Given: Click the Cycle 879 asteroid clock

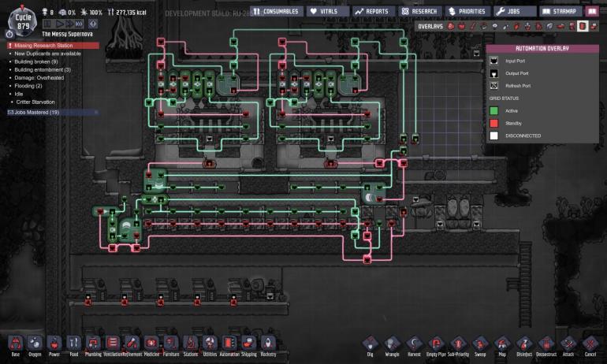Looking at the screenshot, I should pos(23,22).
